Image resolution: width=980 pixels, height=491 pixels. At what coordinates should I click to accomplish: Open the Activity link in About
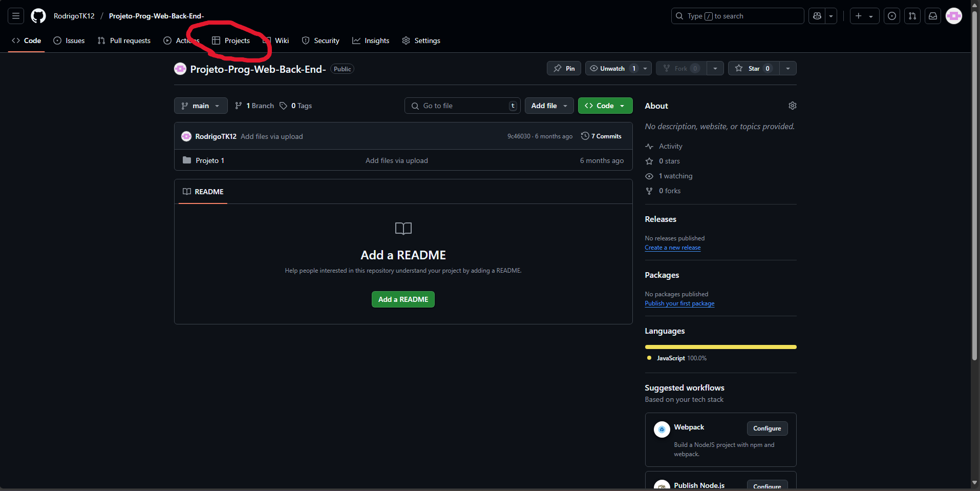[x=664, y=146]
